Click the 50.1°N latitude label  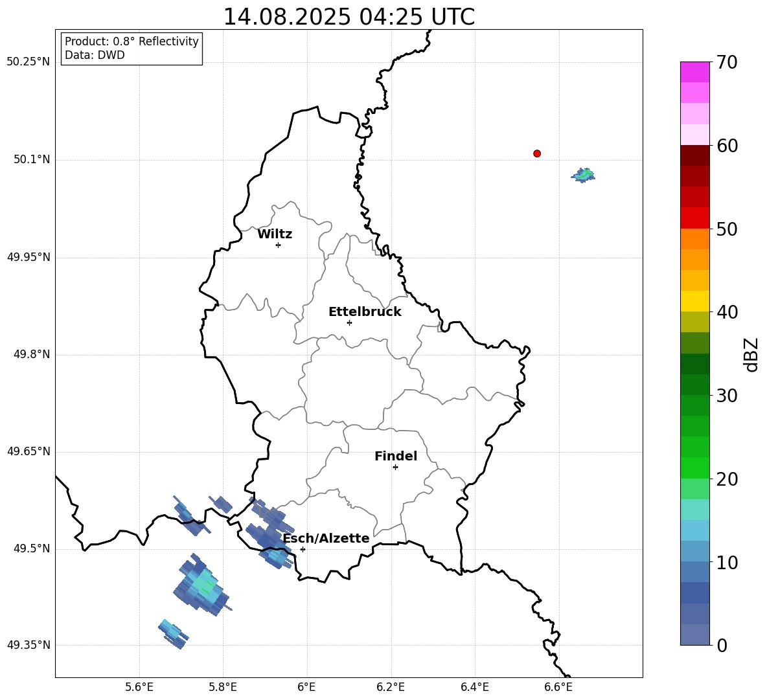(x=32, y=159)
